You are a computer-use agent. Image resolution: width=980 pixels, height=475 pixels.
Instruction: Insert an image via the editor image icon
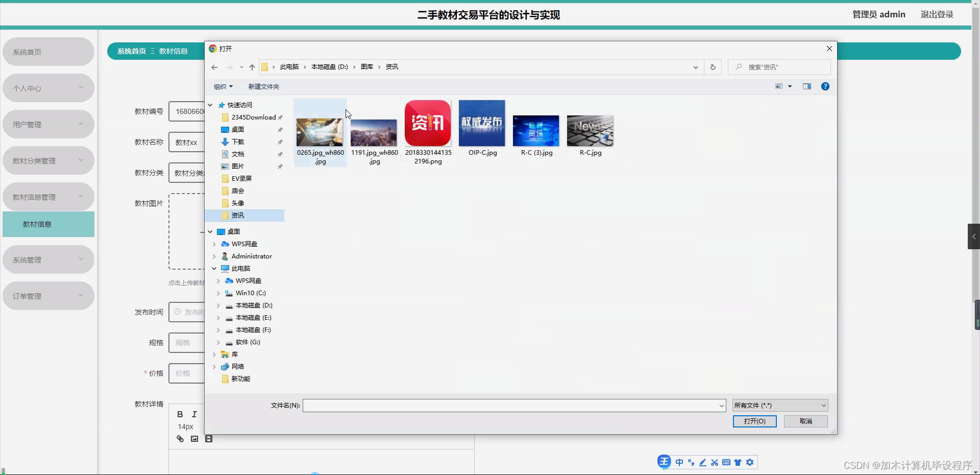[x=194, y=438]
